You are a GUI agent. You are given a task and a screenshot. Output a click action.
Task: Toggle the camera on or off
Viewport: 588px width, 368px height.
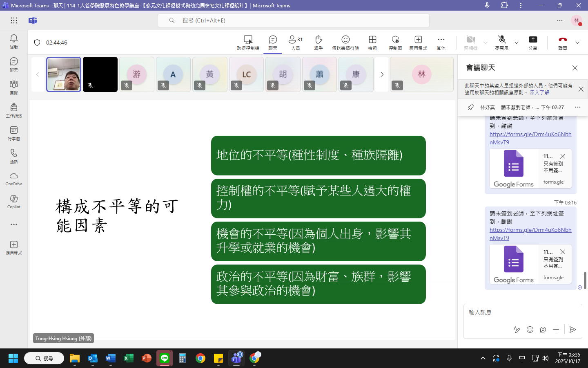point(471,42)
